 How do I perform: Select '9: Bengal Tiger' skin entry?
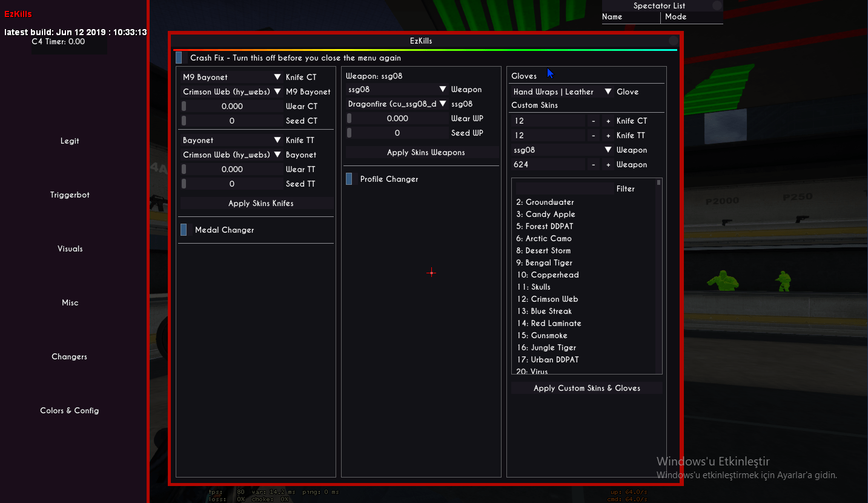click(x=545, y=262)
